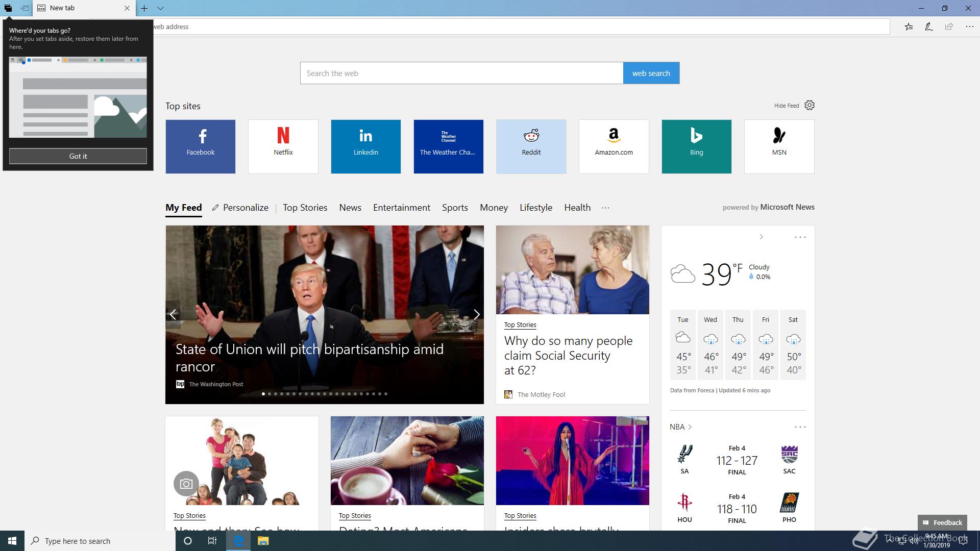The image size is (980, 551).
Task: Click the Add notes pen icon
Action: tap(928, 27)
